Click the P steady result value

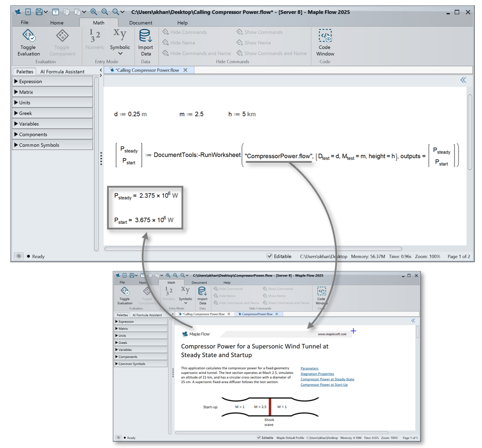pos(159,195)
